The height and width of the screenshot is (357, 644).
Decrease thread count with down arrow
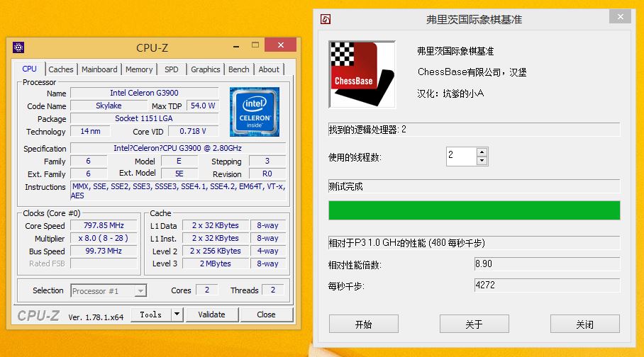pyautogui.click(x=482, y=160)
